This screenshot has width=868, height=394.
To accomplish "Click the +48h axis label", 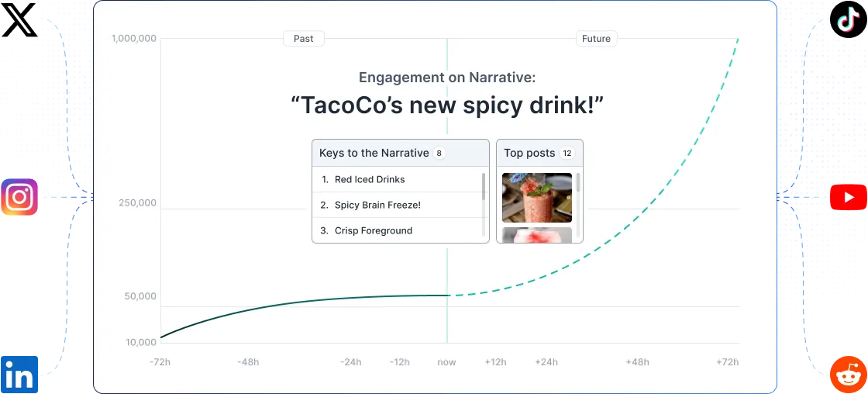I will click(637, 362).
